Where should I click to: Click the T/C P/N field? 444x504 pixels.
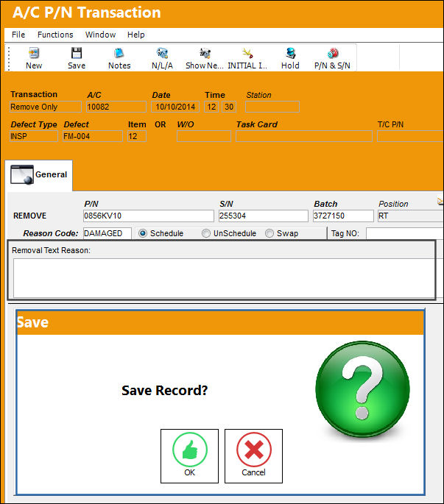click(411, 136)
